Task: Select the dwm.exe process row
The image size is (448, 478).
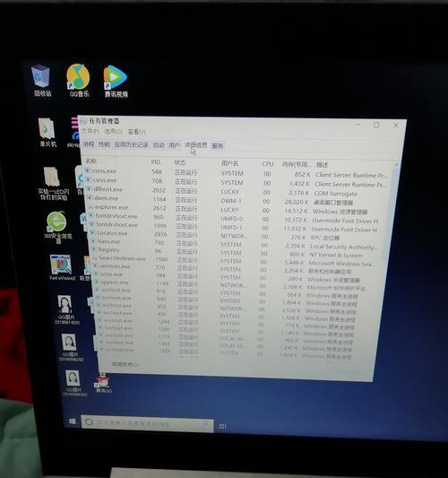Action: point(237,201)
